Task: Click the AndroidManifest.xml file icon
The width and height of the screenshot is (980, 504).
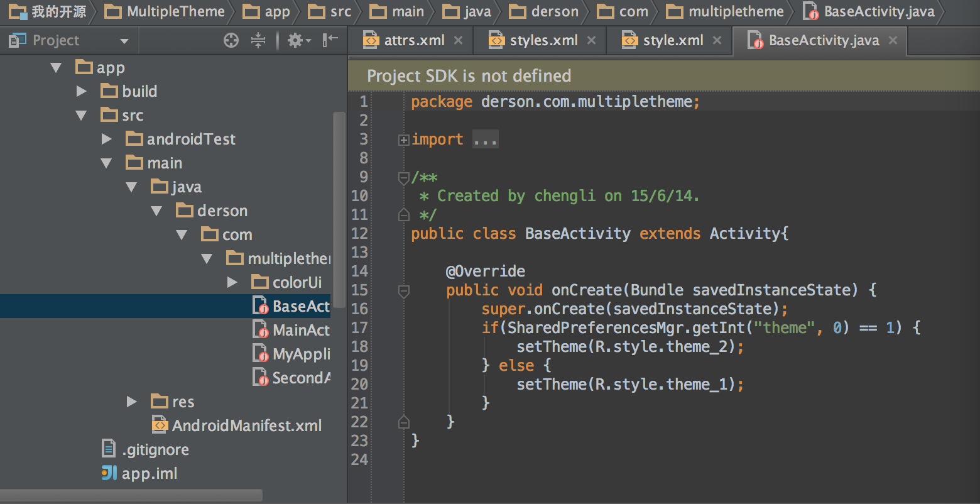Action: tap(160, 425)
